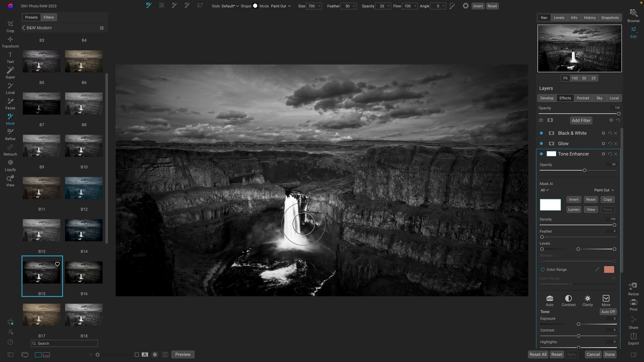Enable the Color Range radio button
This screenshot has width=644, height=362.
(x=542, y=269)
